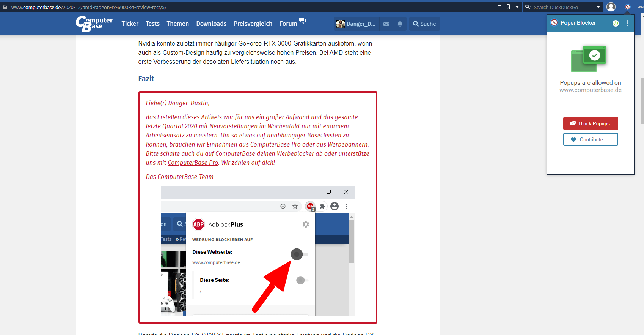
Task: Click the www.computerbase.de text in popup
Action: pyautogui.click(x=591, y=90)
